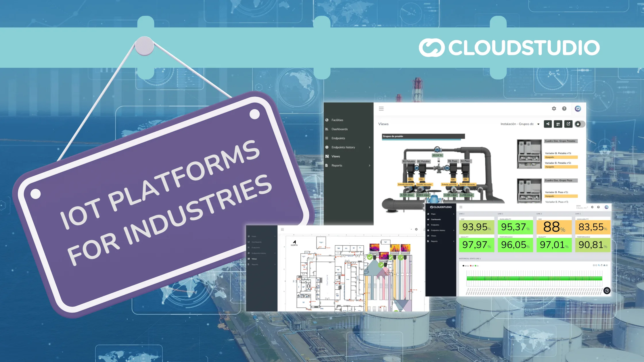Click the 'B1 Potable' pump label
Viewport: 644px width, 362px height.
click(x=409, y=161)
